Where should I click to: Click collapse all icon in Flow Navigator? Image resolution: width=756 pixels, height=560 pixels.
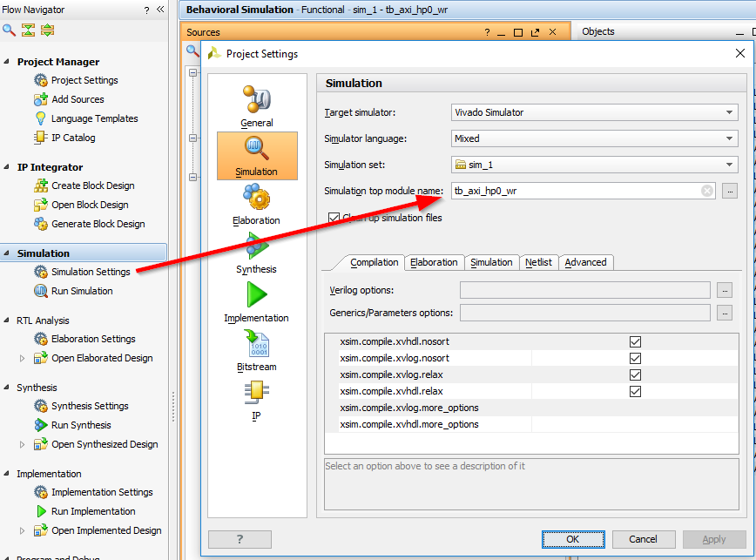pyautogui.click(x=28, y=30)
